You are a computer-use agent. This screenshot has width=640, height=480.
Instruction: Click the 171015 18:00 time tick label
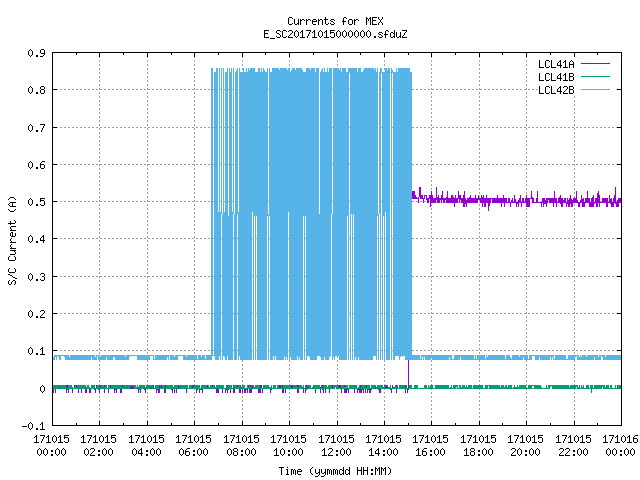tap(478, 446)
